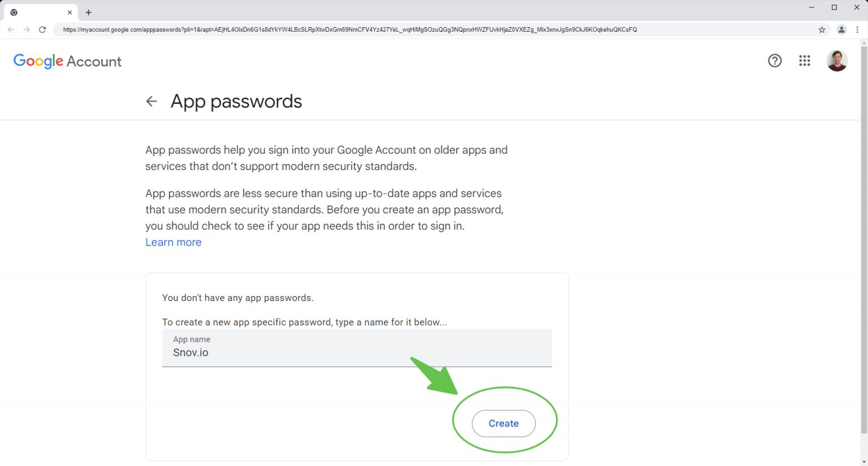Click the Help question mark icon

(x=775, y=60)
